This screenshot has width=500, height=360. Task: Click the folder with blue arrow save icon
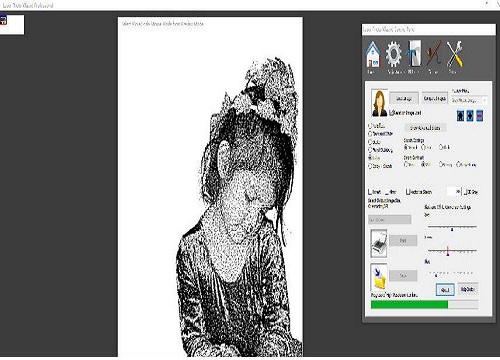(x=379, y=277)
